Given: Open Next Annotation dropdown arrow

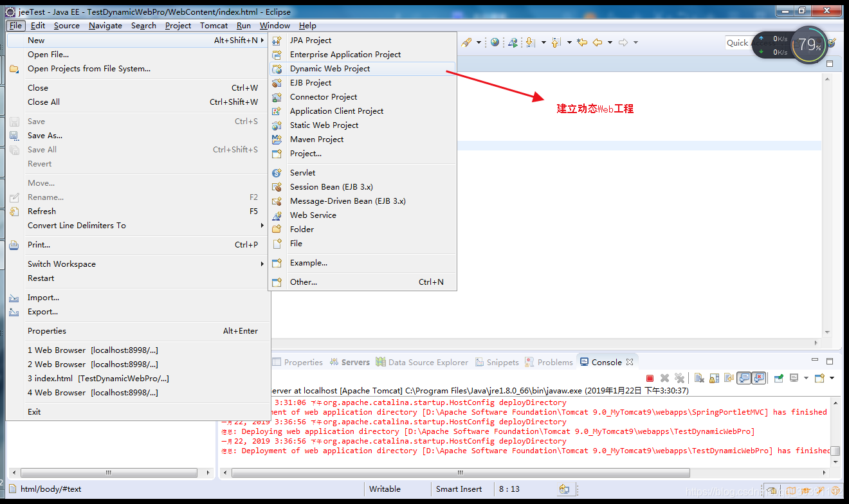Looking at the screenshot, I should click(x=543, y=42).
